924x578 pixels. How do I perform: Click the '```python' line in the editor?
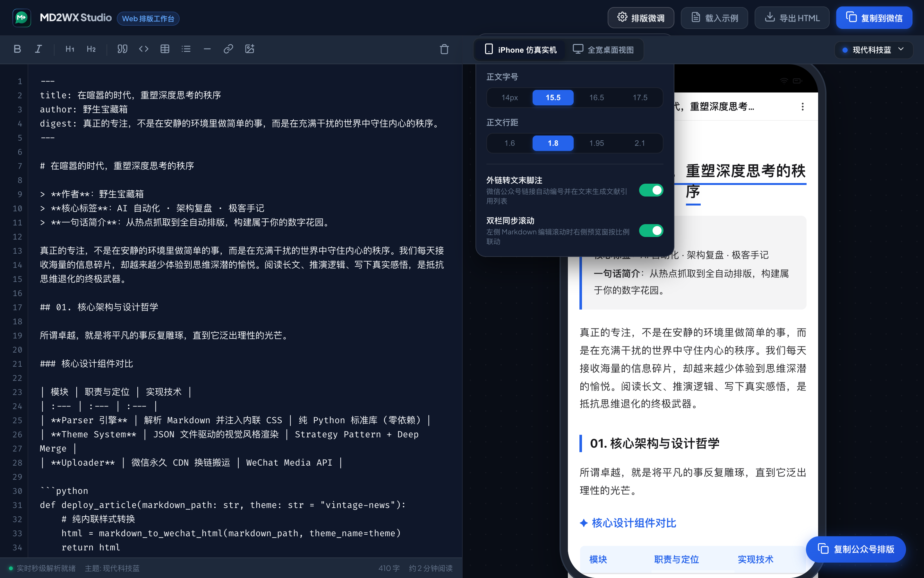[x=64, y=491]
